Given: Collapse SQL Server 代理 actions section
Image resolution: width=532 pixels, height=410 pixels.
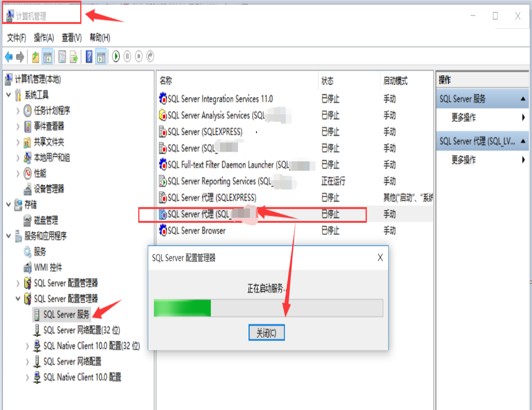Looking at the screenshot, I should click(523, 141).
